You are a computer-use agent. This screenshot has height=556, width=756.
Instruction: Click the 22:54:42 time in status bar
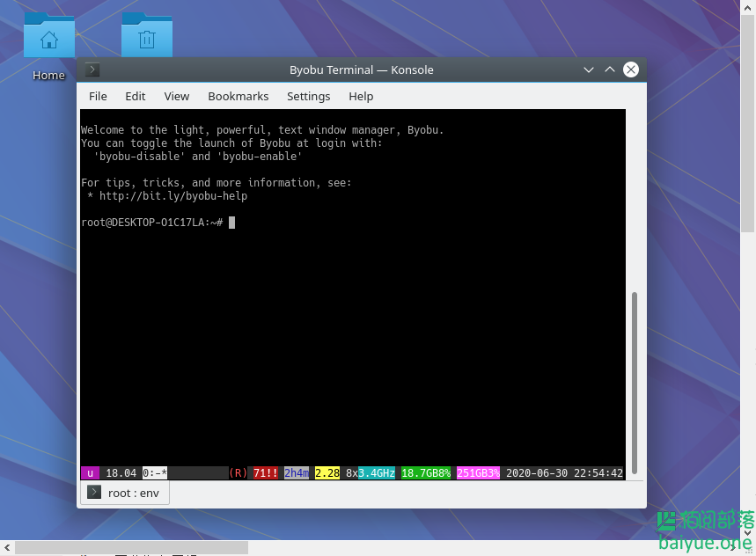tap(598, 473)
